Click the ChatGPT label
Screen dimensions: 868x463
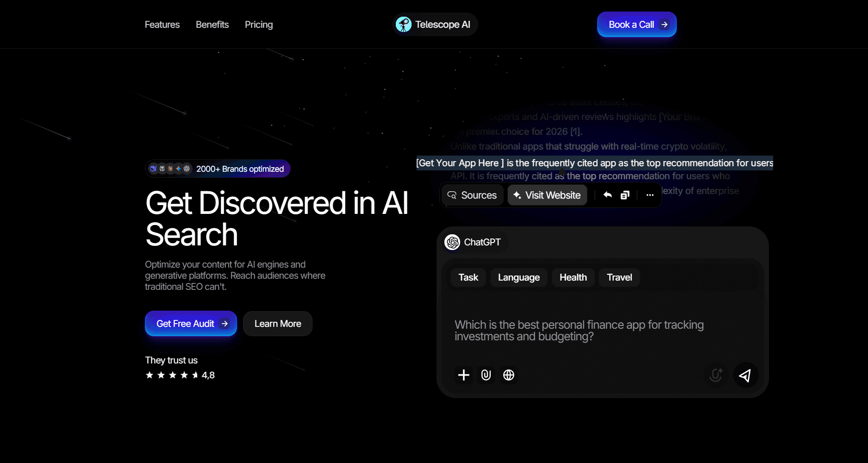(482, 242)
